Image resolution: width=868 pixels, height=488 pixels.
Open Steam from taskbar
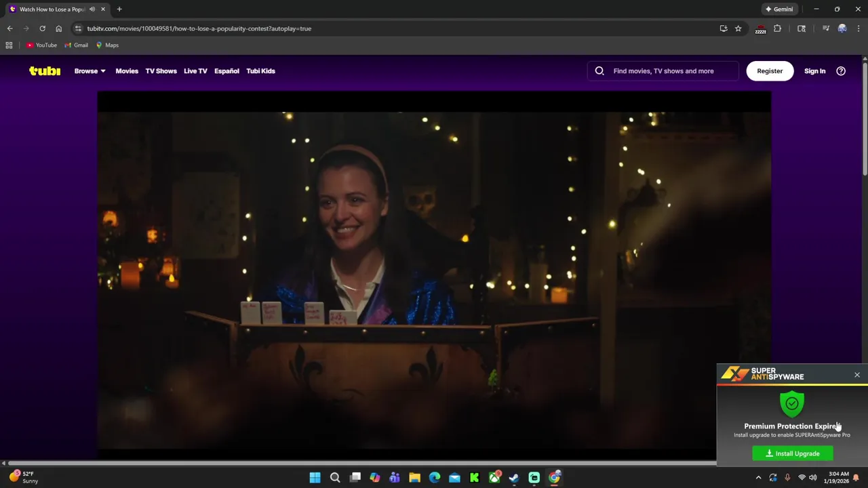tap(514, 478)
